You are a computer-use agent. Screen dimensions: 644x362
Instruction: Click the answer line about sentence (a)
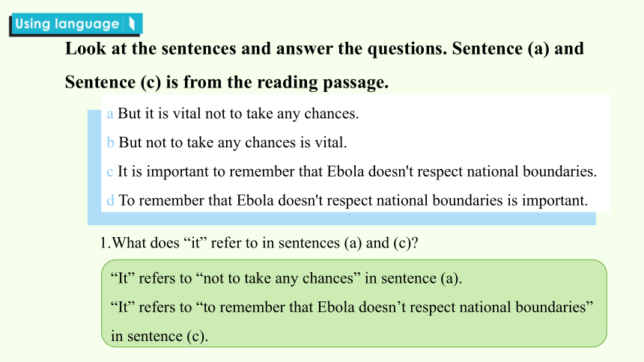click(x=286, y=278)
